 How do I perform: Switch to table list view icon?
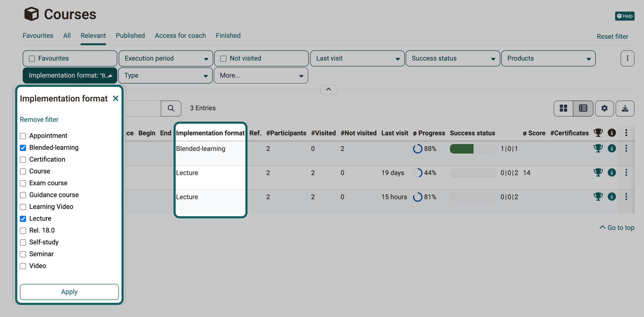583,108
